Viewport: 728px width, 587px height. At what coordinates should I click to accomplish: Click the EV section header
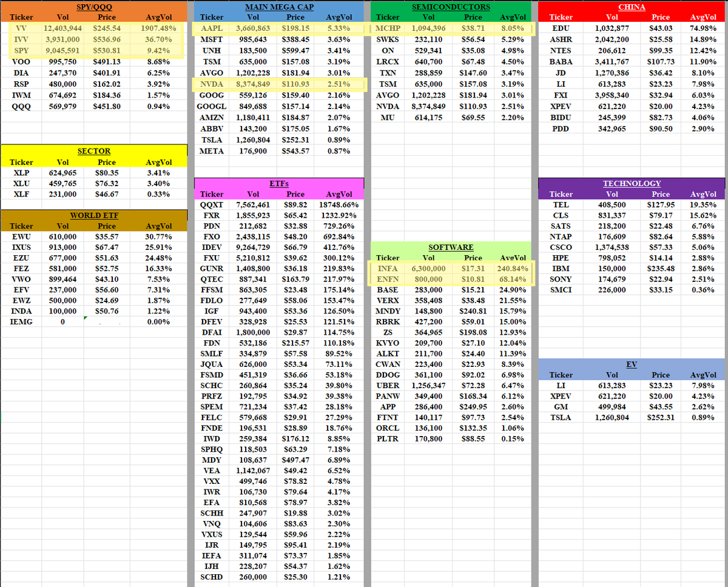(x=632, y=364)
